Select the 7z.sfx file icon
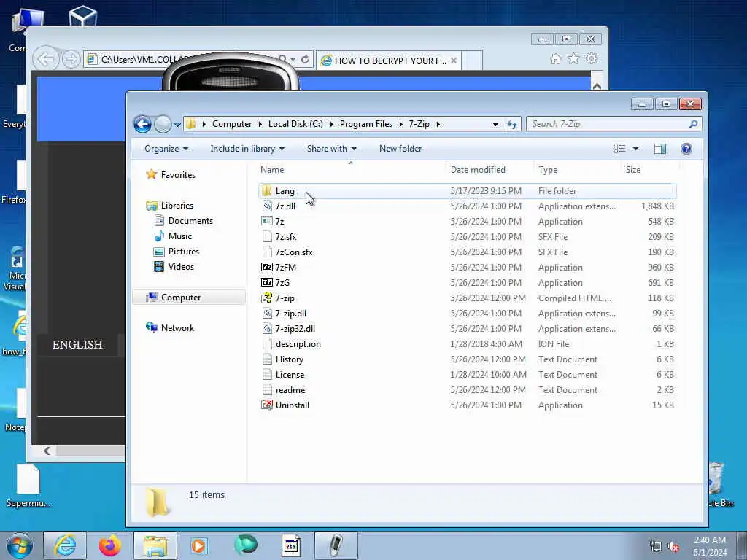The height and width of the screenshot is (560, 747). (x=267, y=237)
